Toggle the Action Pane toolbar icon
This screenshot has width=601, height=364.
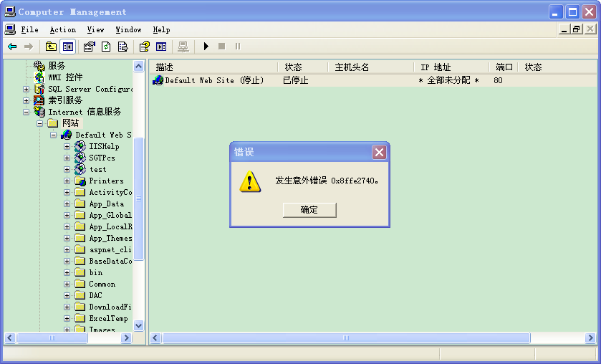click(x=161, y=47)
